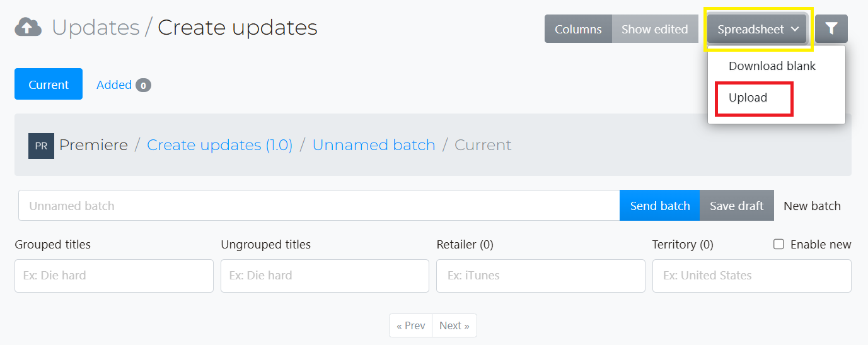Click the Added count badge showing 0
The width and height of the screenshot is (868, 345).
coord(143,85)
